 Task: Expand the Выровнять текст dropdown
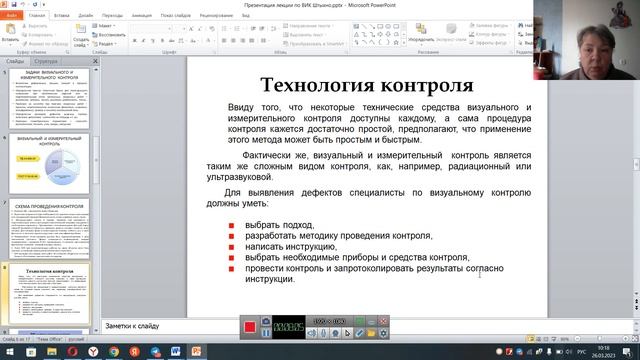click(x=304, y=35)
